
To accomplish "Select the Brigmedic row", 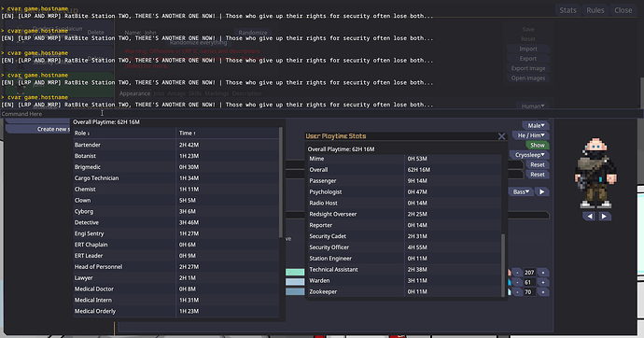I will (175, 167).
